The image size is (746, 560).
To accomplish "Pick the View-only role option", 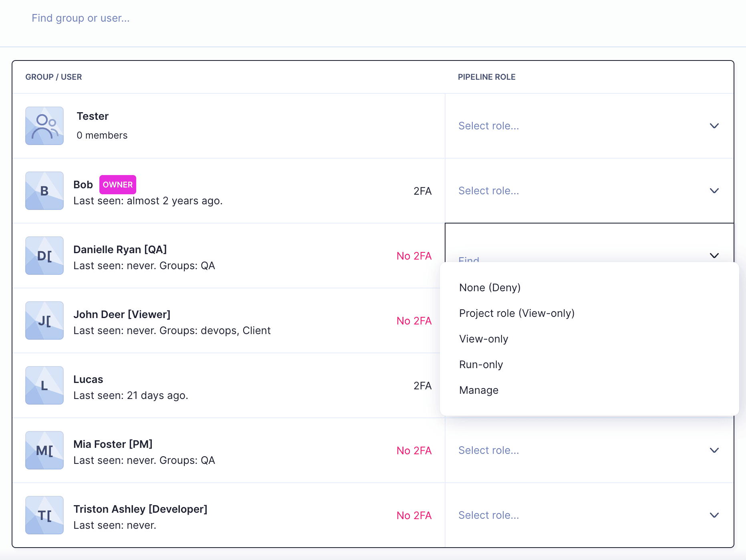I will [484, 339].
